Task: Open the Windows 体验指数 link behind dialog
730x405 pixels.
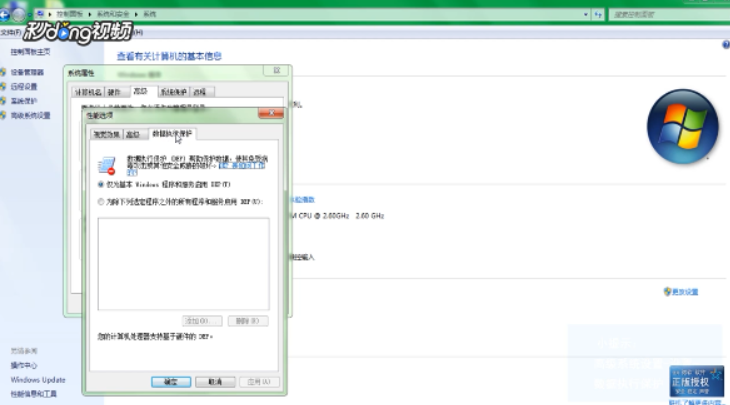Action: click(303, 200)
